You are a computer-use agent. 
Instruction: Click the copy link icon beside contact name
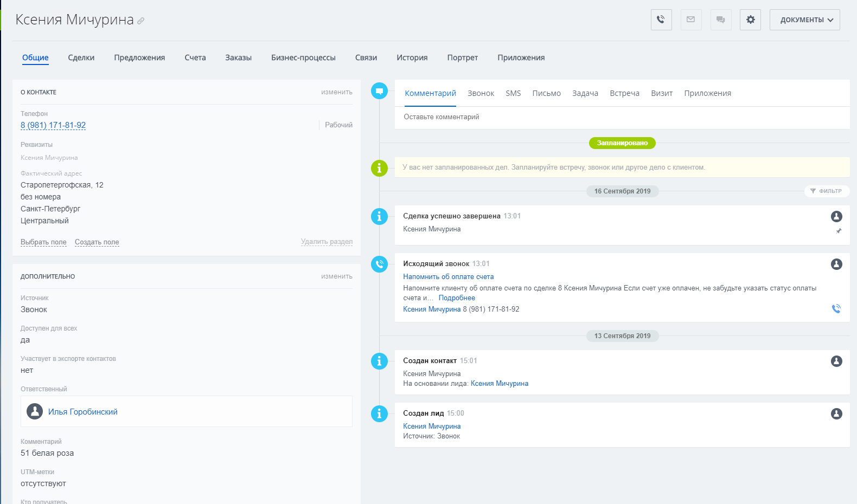pos(141,21)
